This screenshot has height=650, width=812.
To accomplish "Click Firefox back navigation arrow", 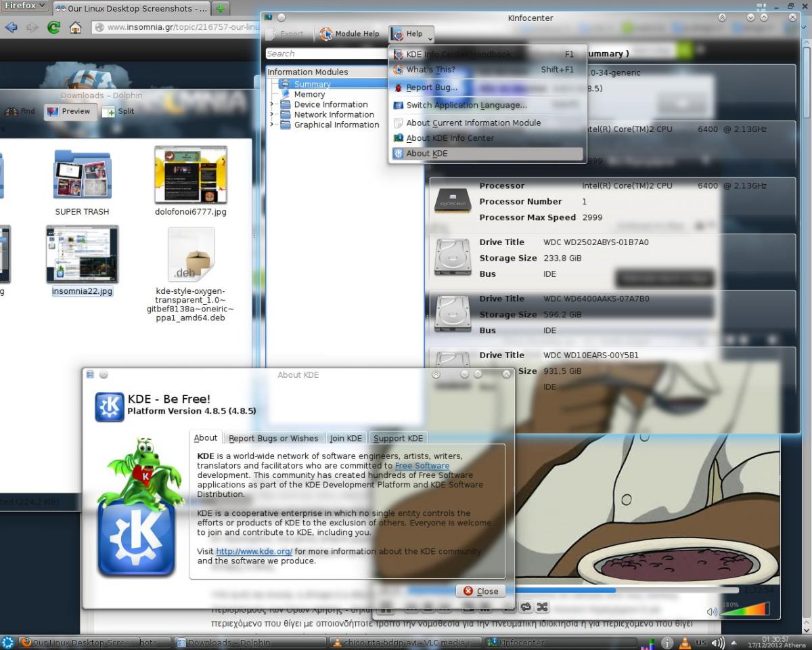I will pos(11,28).
